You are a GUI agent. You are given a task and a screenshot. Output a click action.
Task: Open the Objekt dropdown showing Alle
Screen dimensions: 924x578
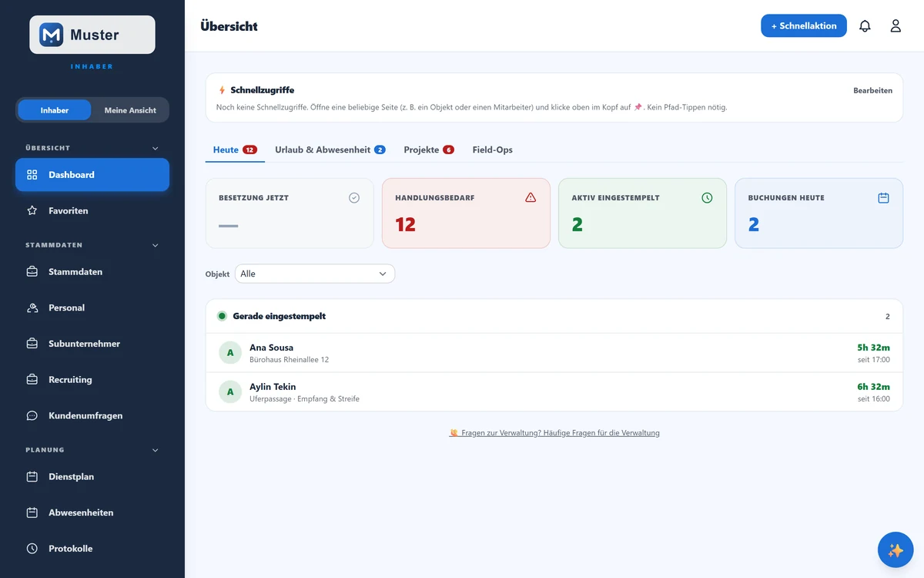315,274
